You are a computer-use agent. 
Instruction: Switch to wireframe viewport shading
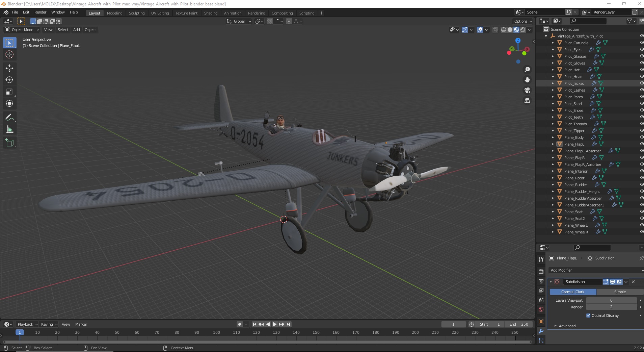tap(504, 30)
